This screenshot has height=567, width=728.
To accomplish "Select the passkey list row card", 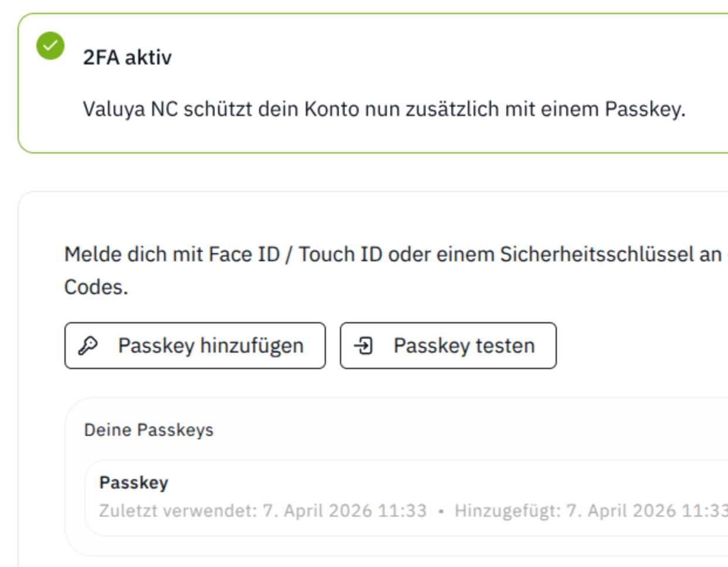I will coord(407,498).
